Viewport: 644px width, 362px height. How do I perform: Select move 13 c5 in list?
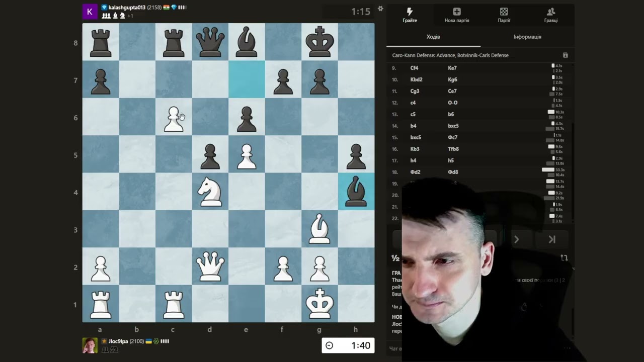pos(413,114)
